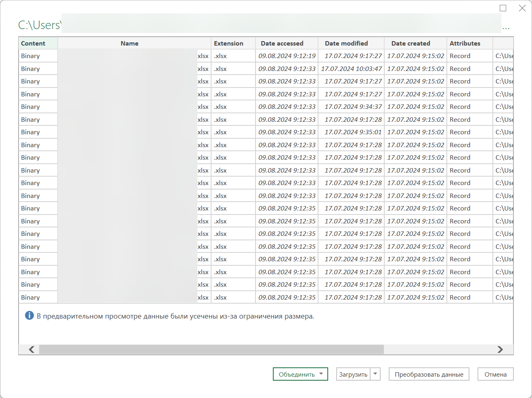
Task: Click the Загрузить button
Action: tap(353, 374)
